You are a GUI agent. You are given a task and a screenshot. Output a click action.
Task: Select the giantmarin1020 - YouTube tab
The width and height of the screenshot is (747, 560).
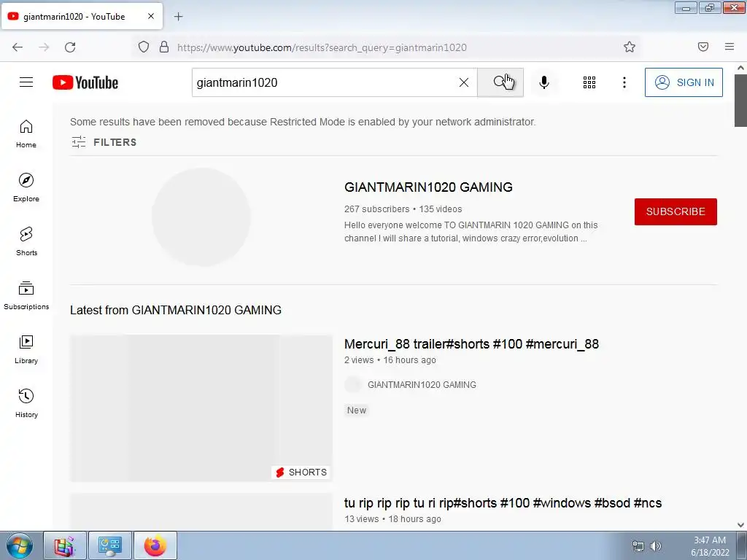point(82,16)
